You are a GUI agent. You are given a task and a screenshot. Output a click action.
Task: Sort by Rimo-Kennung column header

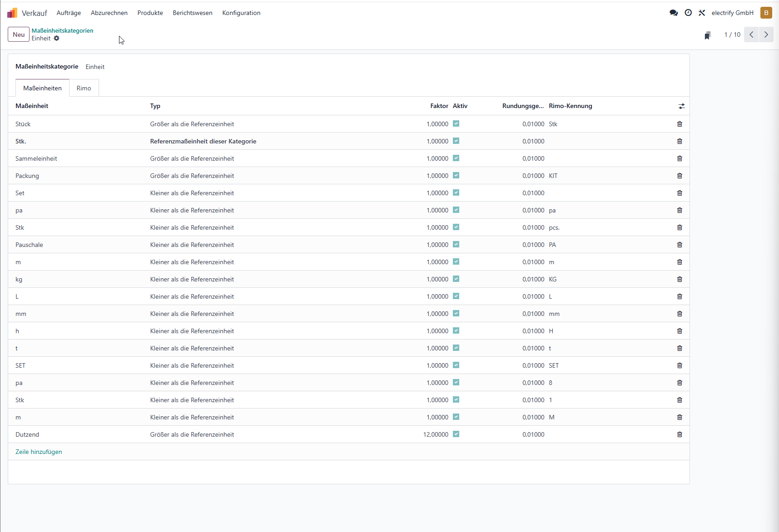[571, 106]
